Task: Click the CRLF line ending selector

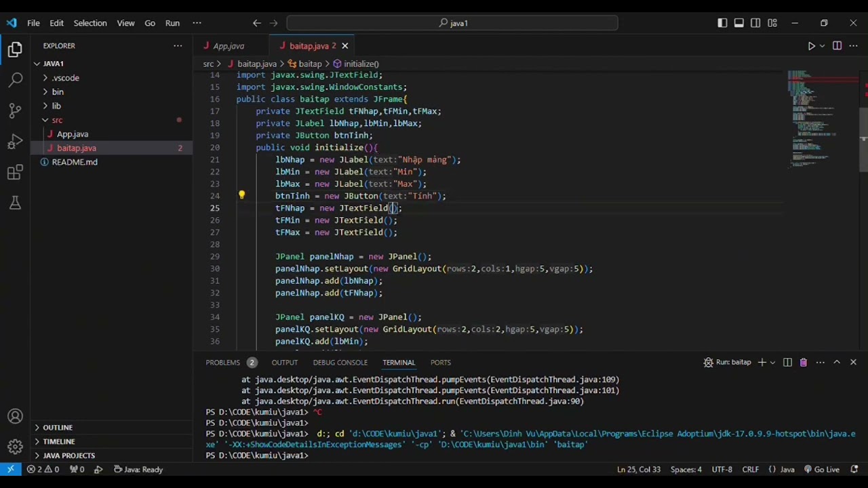Action: pyautogui.click(x=750, y=470)
